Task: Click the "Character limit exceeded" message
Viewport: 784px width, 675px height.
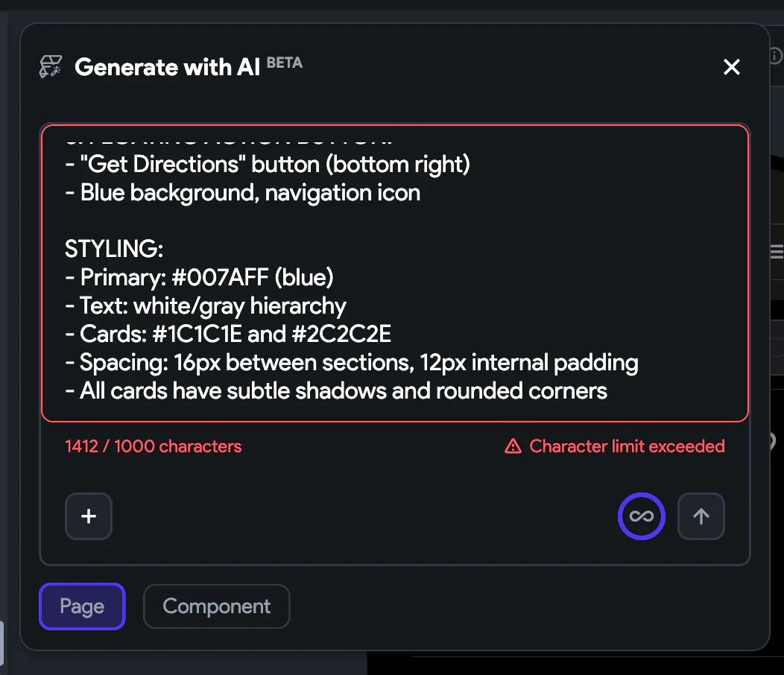Action: (627, 446)
